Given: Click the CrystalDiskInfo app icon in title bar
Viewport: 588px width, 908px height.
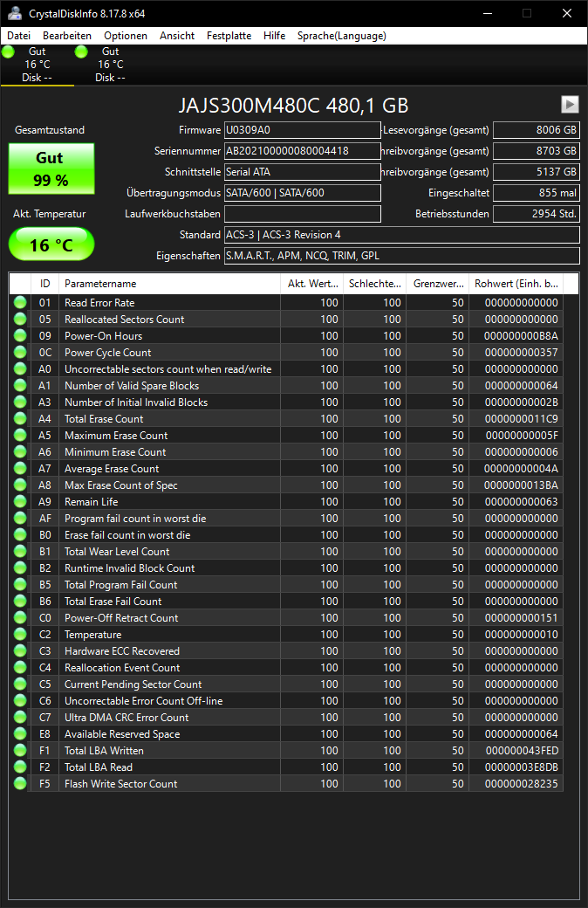Looking at the screenshot, I should (15, 13).
